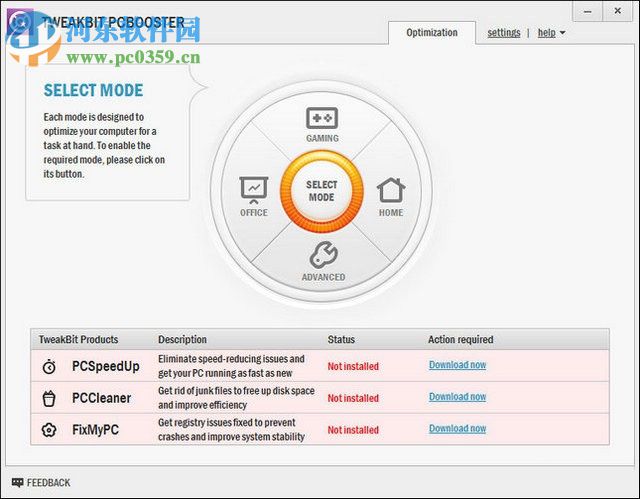Click FixMyPC's Not installed status
Viewport: 640px width, 499px height.
[353, 430]
